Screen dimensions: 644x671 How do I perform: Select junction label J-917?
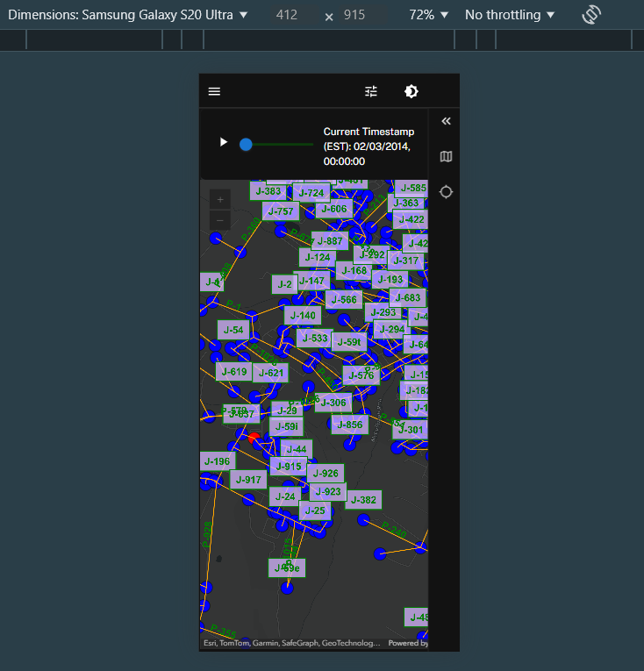coord(248,480)
